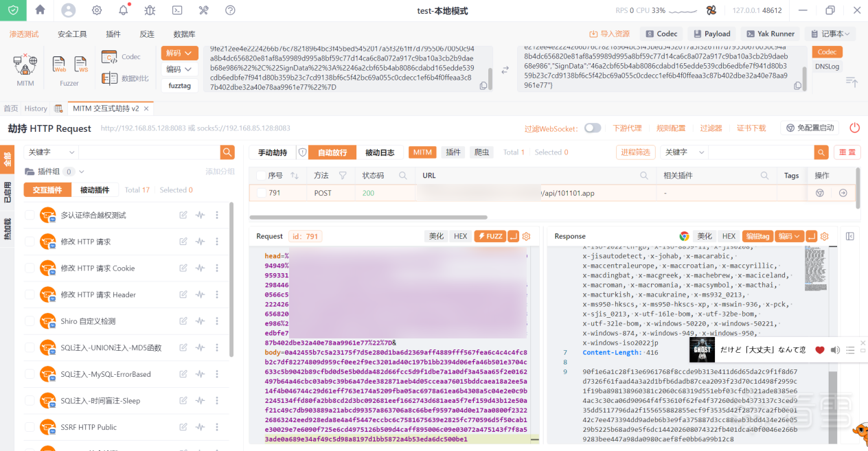The width and height of the screenshot is (868, 451).
Task: Click the 重置 reset button
Action: pos(848,152)
